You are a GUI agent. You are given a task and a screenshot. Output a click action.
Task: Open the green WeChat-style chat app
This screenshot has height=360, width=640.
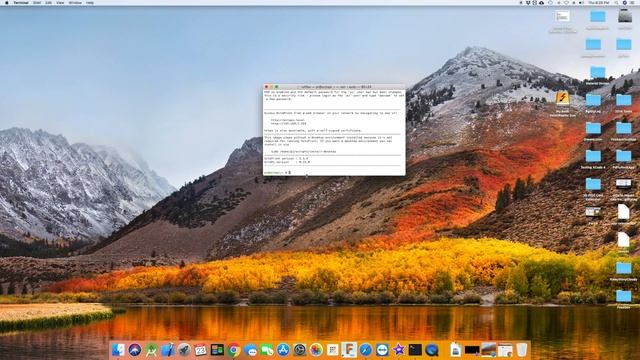pyautogui.click(x=267, y=350)
